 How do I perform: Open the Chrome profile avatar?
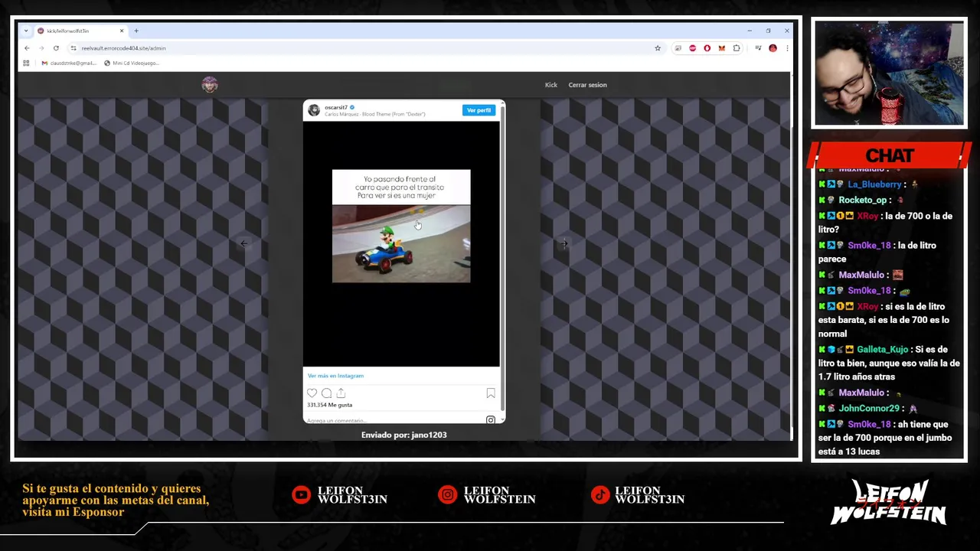point(773,48)
